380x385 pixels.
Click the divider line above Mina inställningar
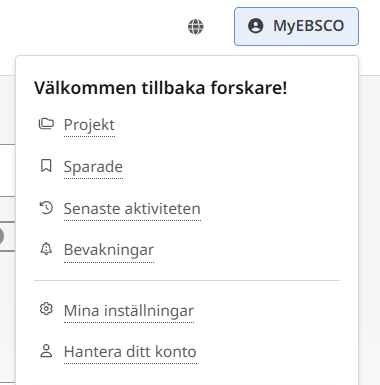tap(187, 281)
